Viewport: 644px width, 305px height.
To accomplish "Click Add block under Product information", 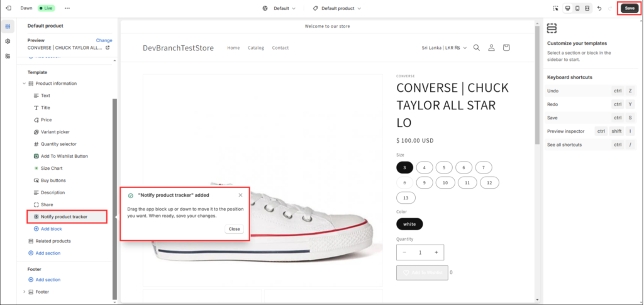I will click(x=48, y=229).
